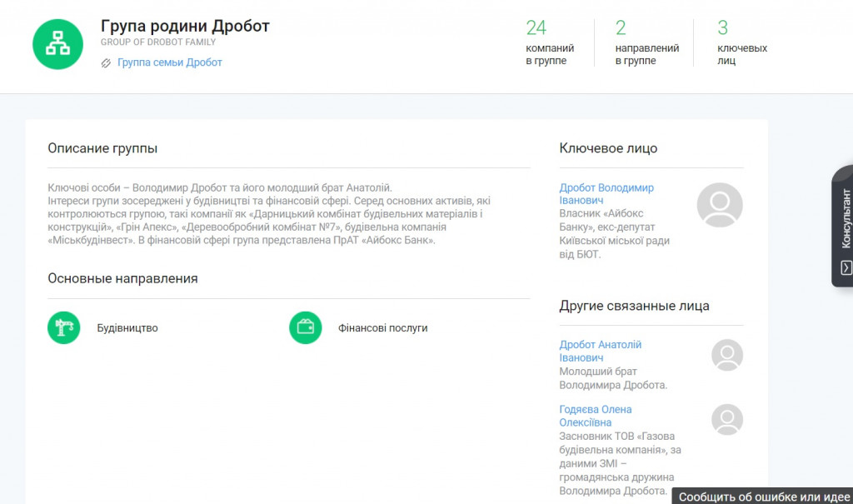Select the 2 направлений в группе counter
This screenshot has width=853, height=504.
[646, 42]
